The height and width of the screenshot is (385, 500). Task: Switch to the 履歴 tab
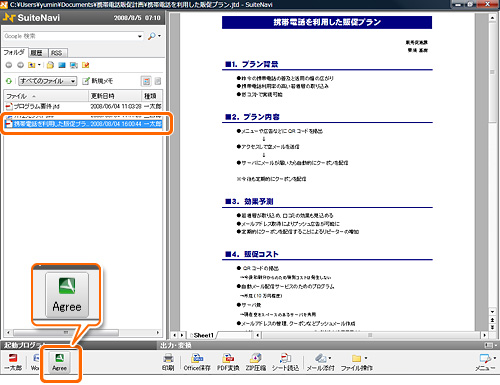(37, 53)
